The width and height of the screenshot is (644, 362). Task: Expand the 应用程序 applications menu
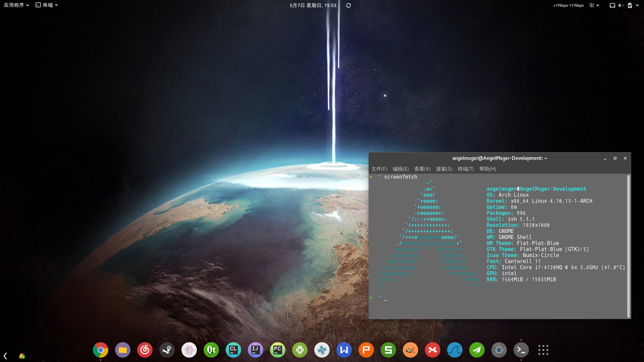[16, 5]
